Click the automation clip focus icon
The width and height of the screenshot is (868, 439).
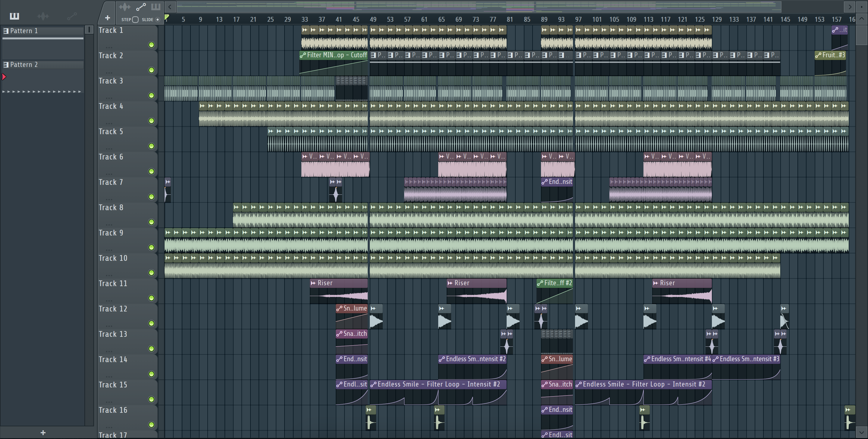[141, 7]
